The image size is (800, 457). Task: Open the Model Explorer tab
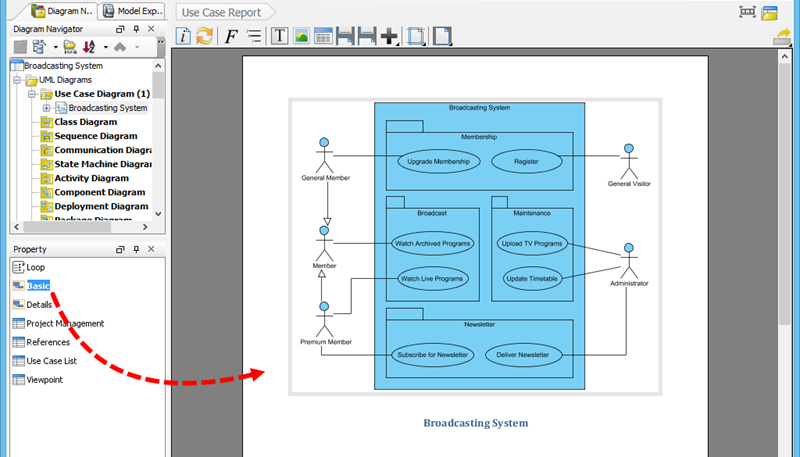133,11
